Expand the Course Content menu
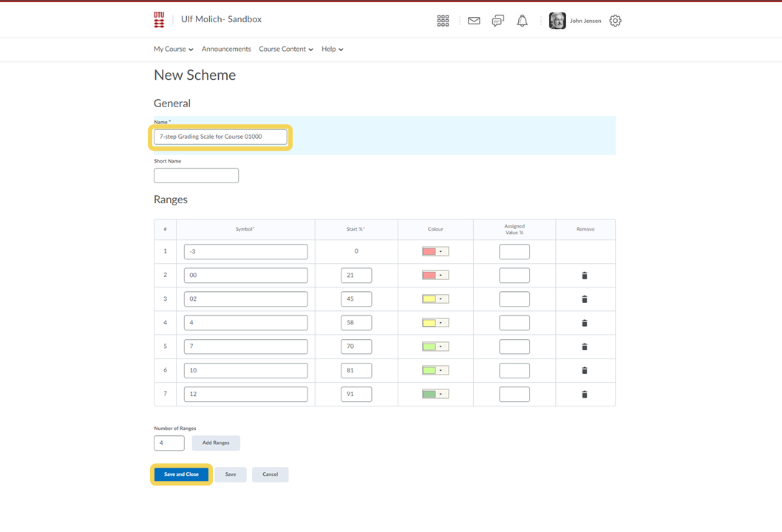 [286, 50]
